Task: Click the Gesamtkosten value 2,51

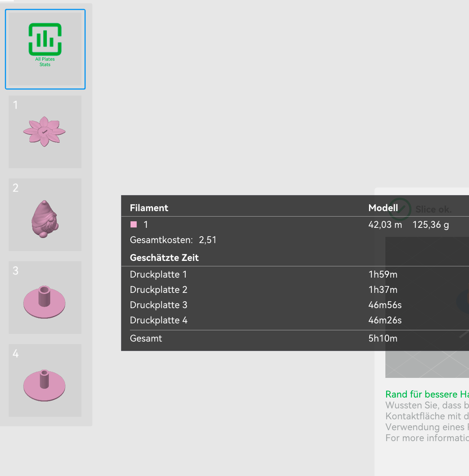Action: [x=208, y=240]
